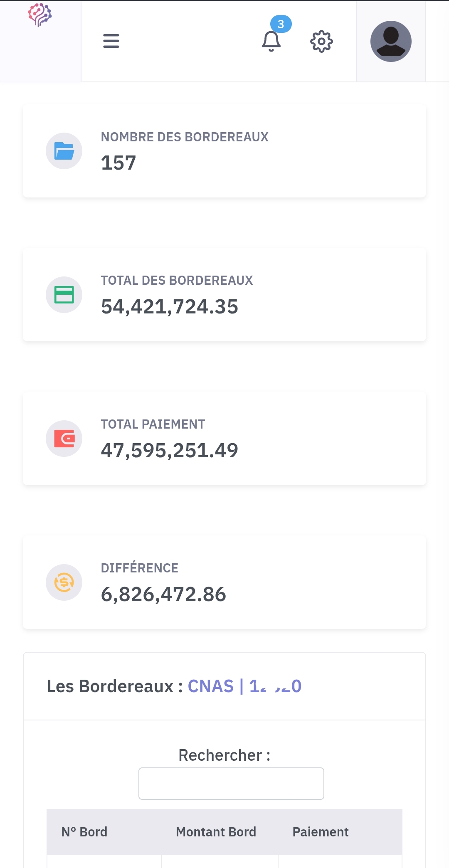
Task: Click the red wallet icon for total paiement
Action: click(64, 439)
